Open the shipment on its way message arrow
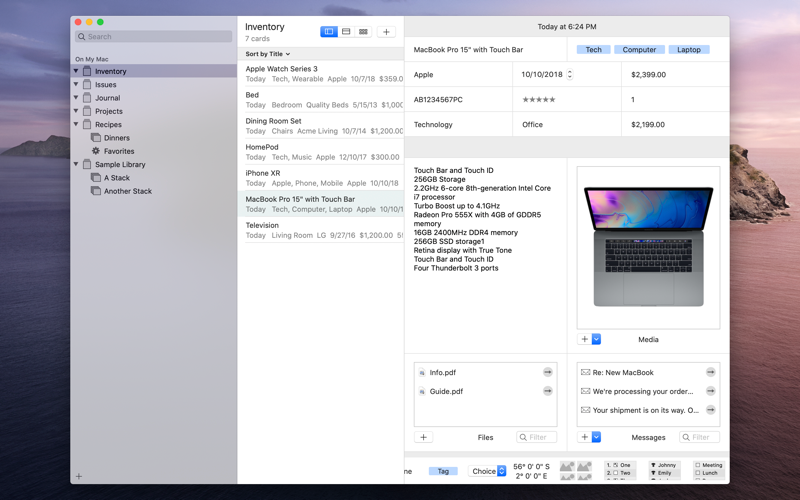This screenshot has width=800, height=500. pos(710,410)
